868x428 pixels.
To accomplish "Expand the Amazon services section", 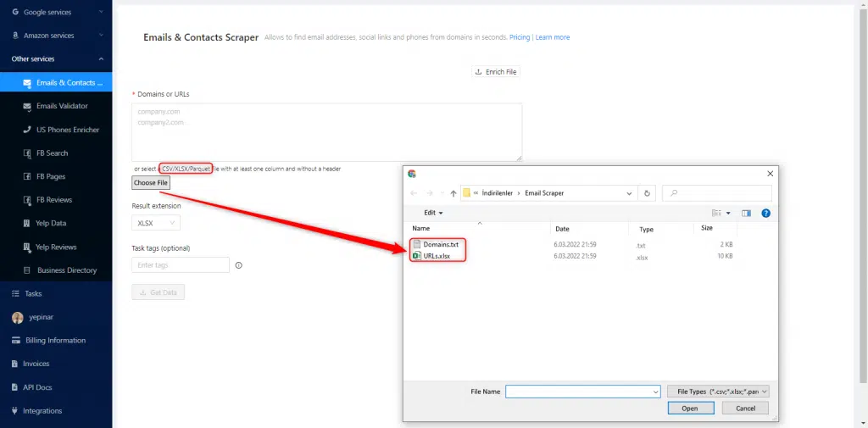I will pyautogui.click(x=56, y=36).
